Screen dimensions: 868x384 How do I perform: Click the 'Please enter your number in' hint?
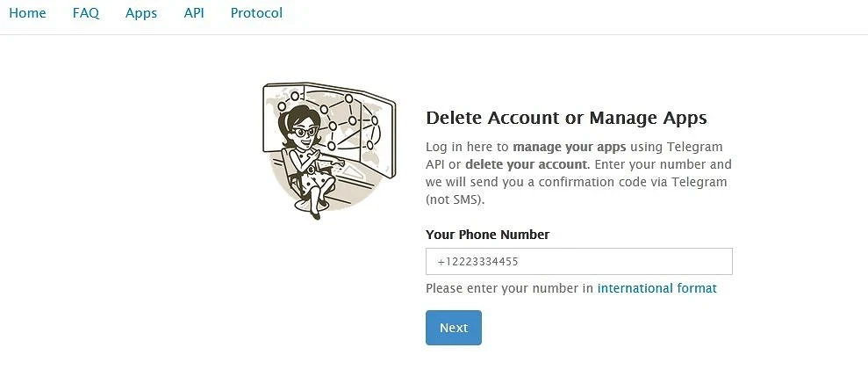coord(509,288)
